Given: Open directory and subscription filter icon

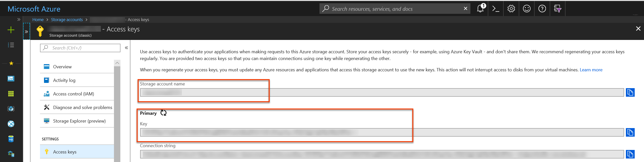Looking at the screenshot, I should tap(557, 9).
